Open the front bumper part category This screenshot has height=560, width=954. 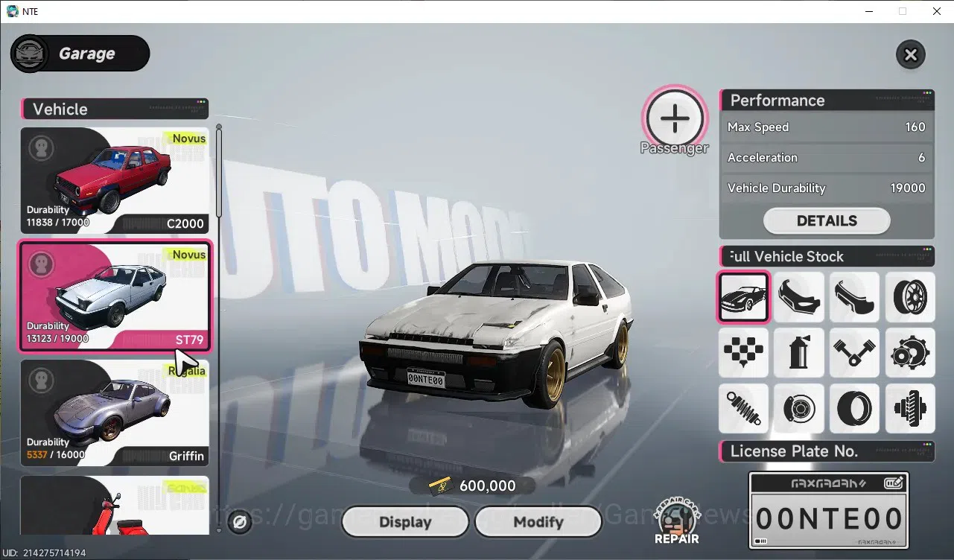click(x=799, y=297)
